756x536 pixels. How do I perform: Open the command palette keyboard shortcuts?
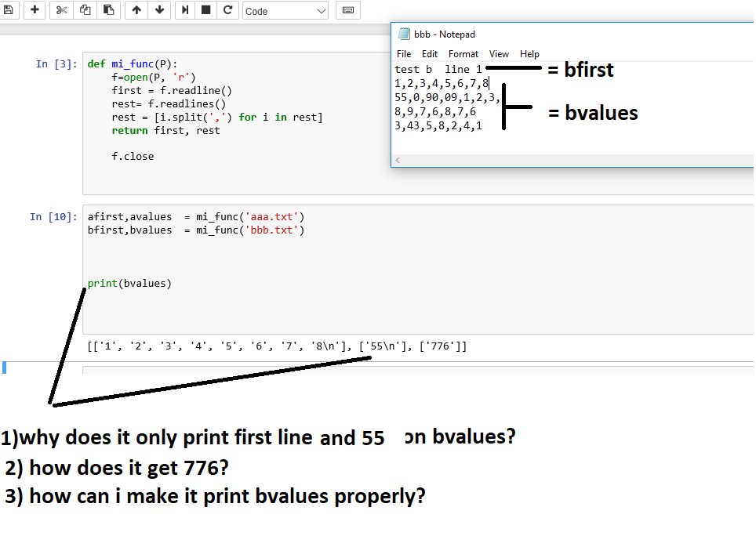click(347, 10)
